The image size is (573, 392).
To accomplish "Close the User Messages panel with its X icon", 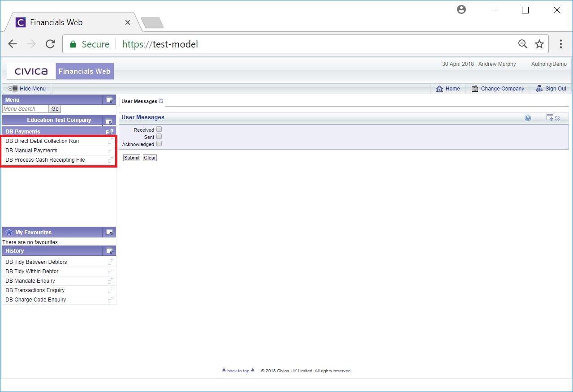I will 557,118.
